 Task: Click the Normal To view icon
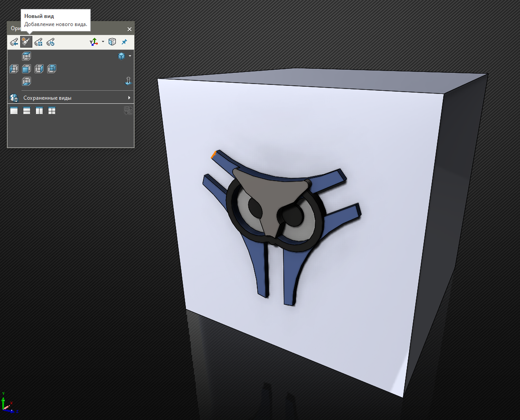click(x=128, y=81)
